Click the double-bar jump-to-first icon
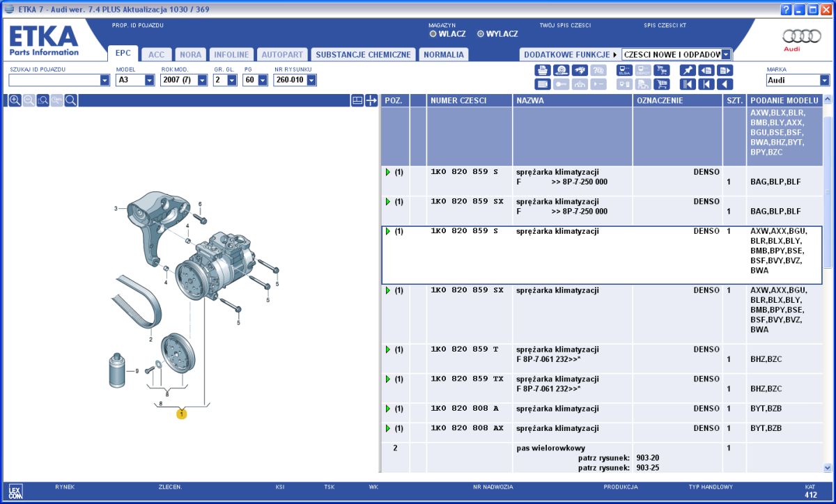This screenshot has height=504, width=836. 688,84
